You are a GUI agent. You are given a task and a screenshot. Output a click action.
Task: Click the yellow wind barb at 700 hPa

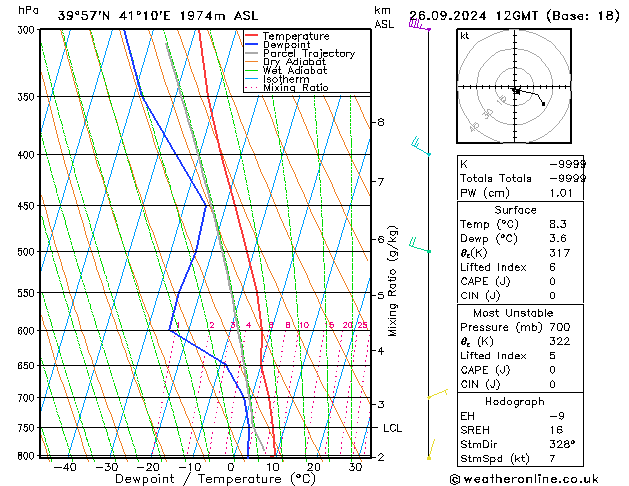[438, 394]
